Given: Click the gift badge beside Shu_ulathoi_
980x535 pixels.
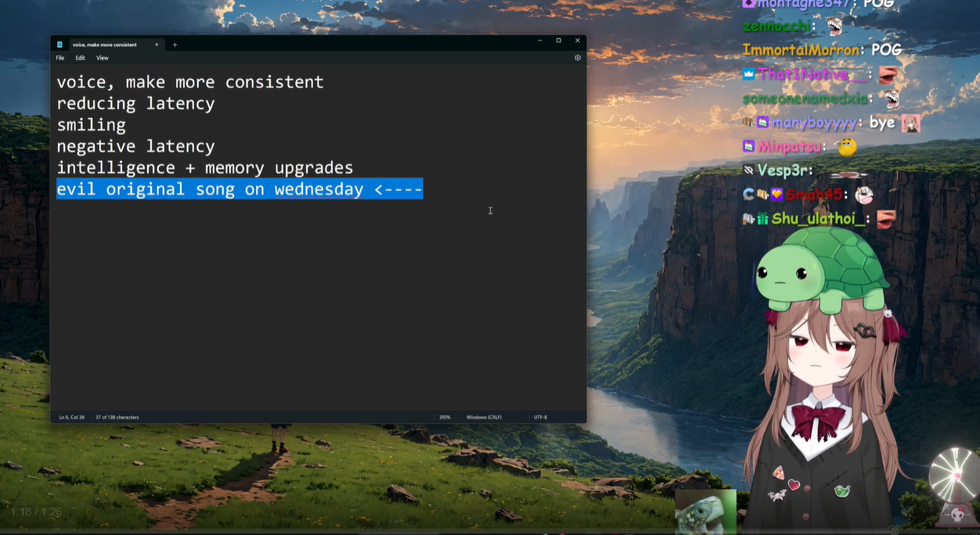Looking at the screenshot, I should coord(763,220).
